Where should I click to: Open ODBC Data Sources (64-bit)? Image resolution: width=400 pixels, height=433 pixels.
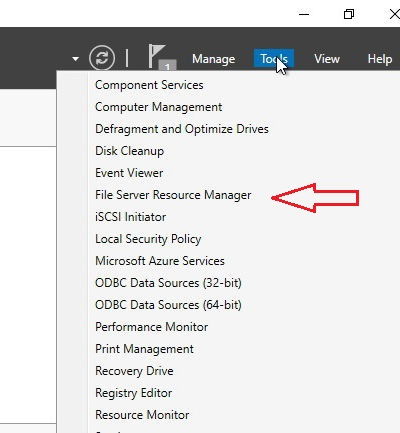[x=168, y=305]
